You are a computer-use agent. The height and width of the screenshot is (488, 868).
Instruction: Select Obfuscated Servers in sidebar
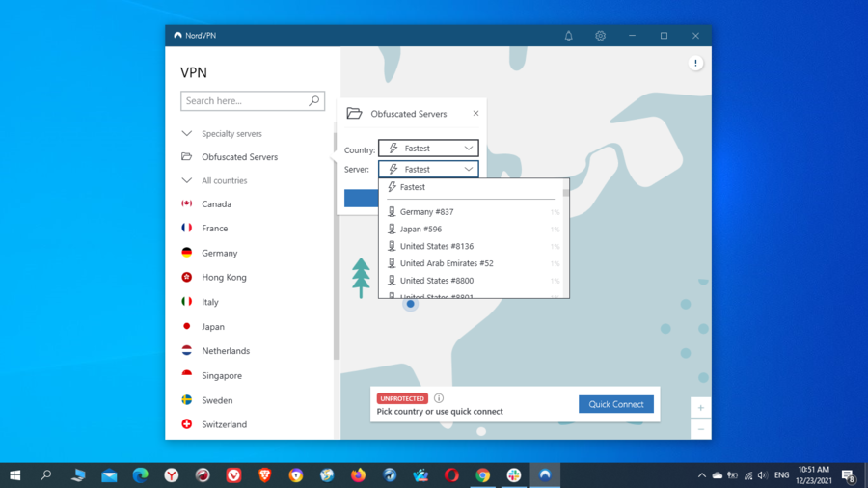pyautogui.click(x=238, y=157)
